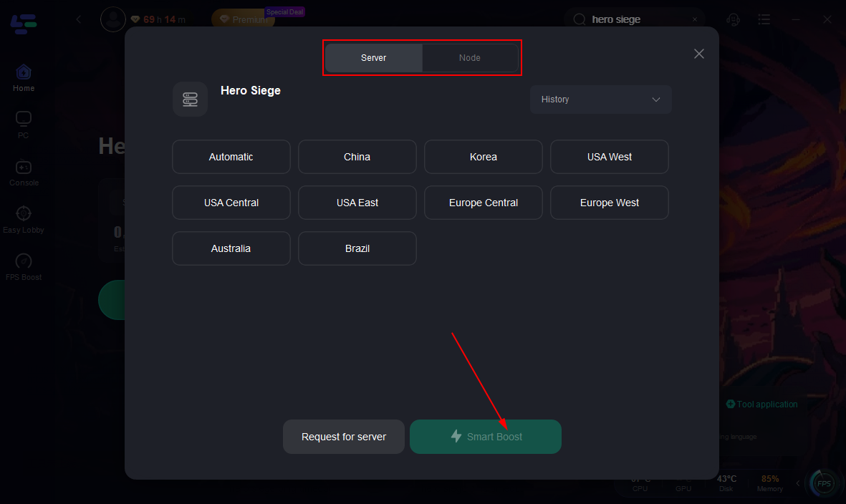Click the 85% Memory indicator
846x504 pixels.
click(770, 483)
